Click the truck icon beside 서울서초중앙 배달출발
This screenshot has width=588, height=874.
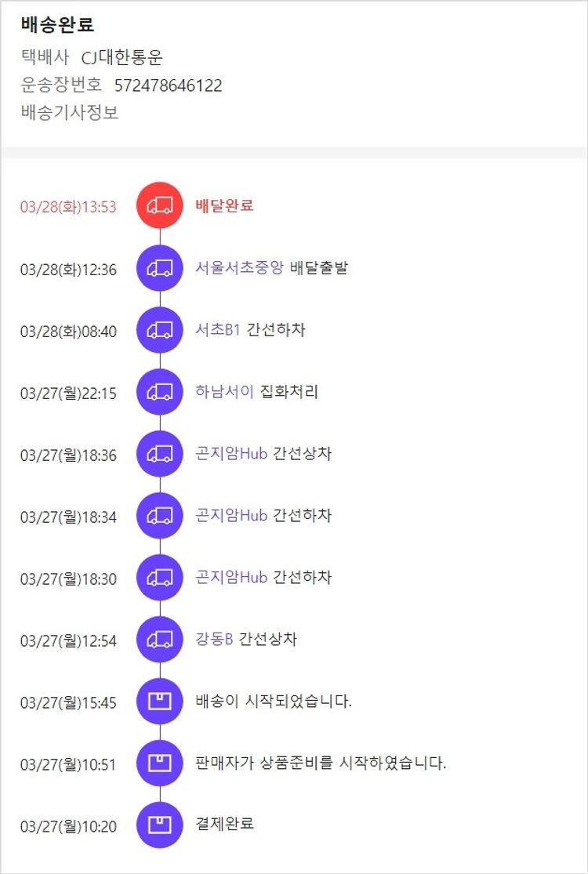[x=160, y=268]
